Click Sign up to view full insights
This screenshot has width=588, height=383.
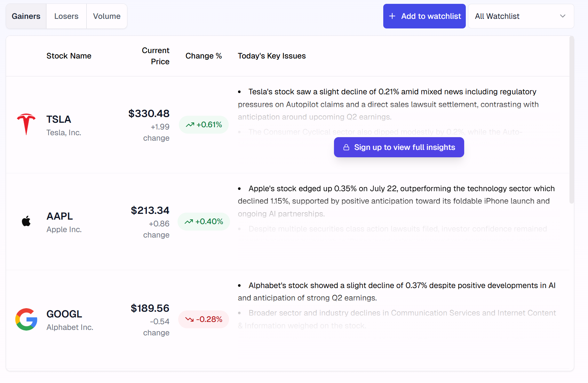pyautogui.click(x=399, y=147)
